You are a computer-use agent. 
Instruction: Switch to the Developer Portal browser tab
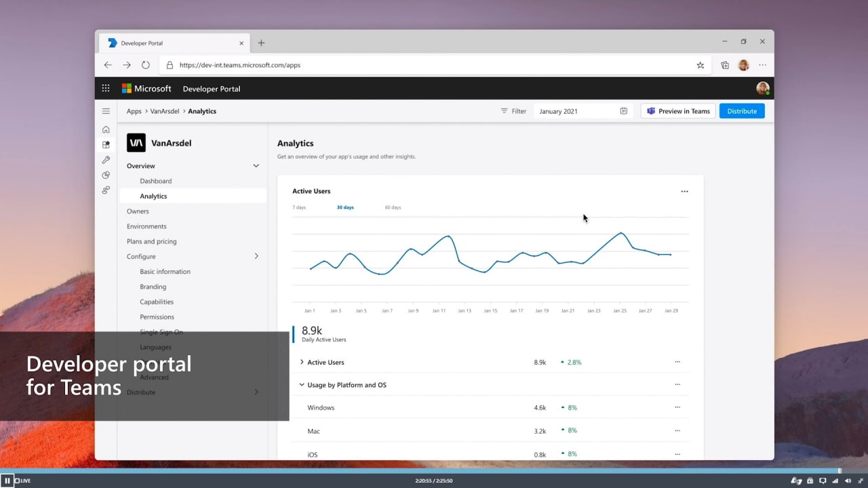pos(174,43)
